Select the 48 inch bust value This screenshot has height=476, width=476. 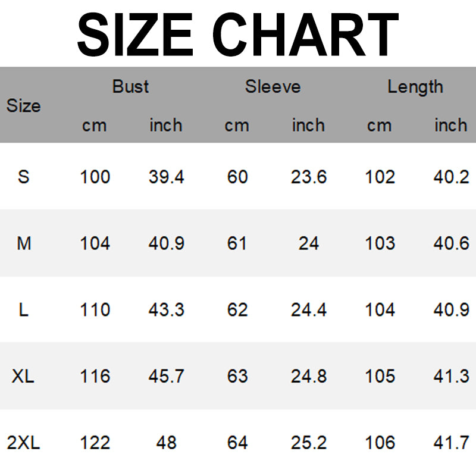166,443
